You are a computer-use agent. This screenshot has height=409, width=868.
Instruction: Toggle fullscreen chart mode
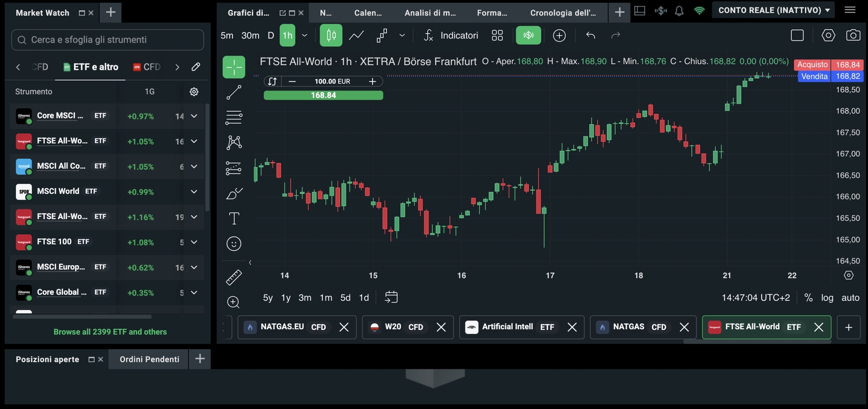coord(797,35)
